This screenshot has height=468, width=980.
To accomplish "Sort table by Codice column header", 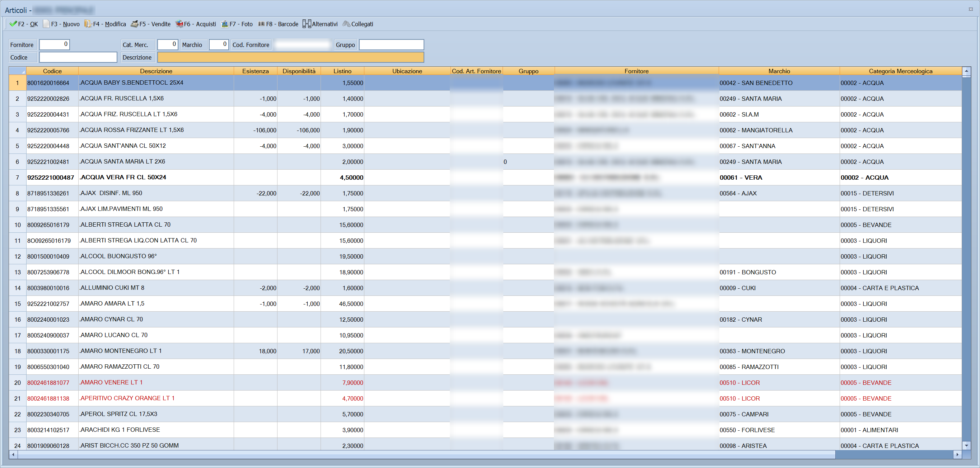I will 52,71.
